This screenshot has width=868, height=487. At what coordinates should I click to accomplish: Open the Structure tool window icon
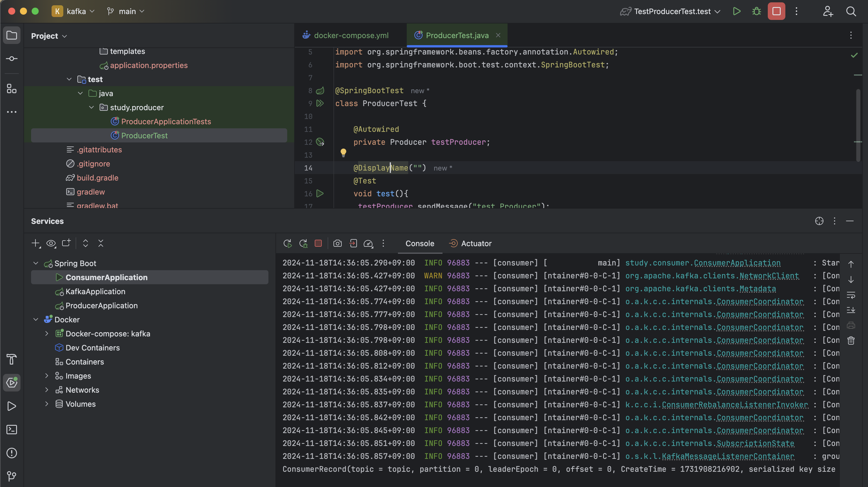12,88
